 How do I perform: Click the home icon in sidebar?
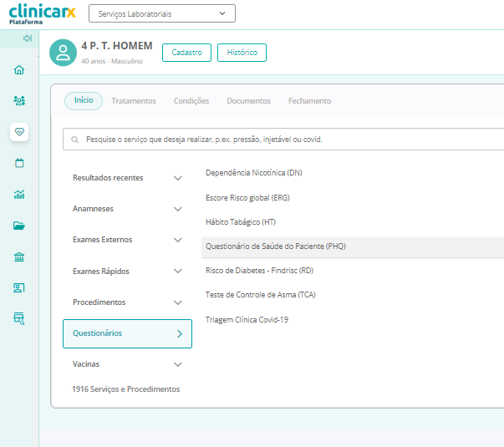(x=19, y=69)
